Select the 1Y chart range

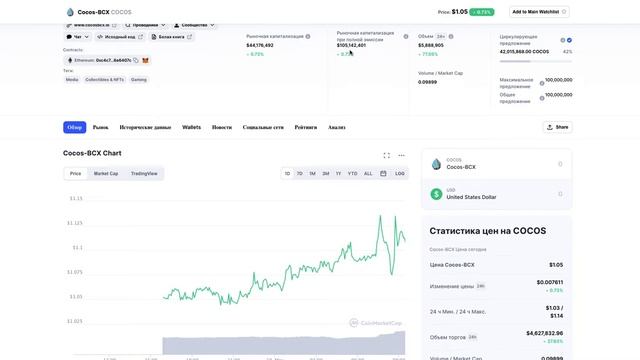[338, 173]
